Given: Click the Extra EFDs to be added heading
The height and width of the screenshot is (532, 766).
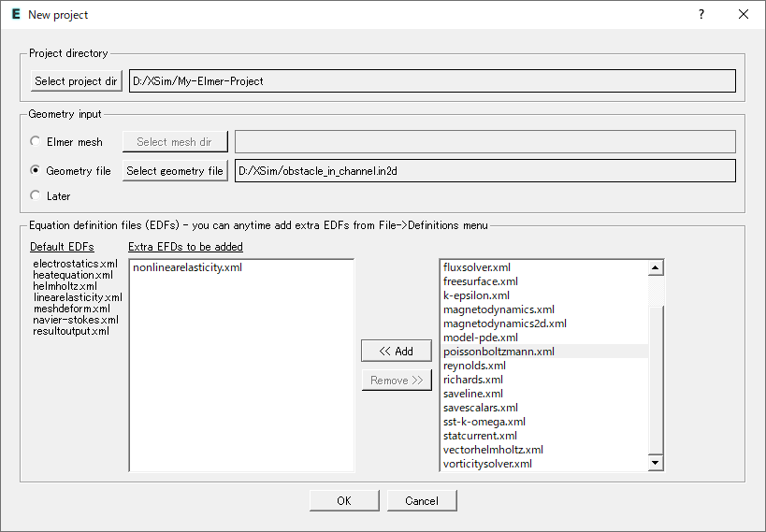Looking at the screenshot, I should 185,247.
